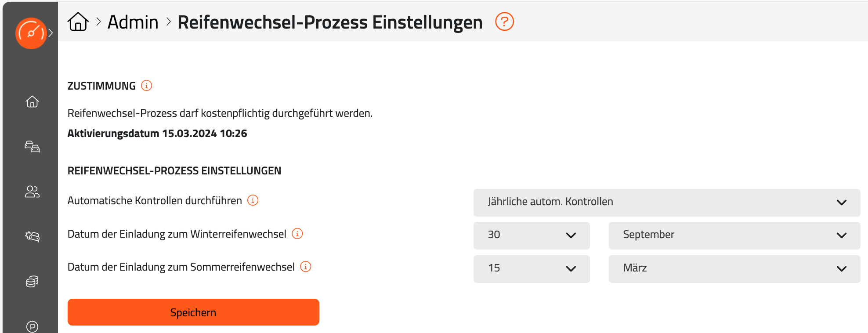Viewport: 868px width, 333px height.
Task: Open the parking icon in the sidebar
Action: click(32, 326)
